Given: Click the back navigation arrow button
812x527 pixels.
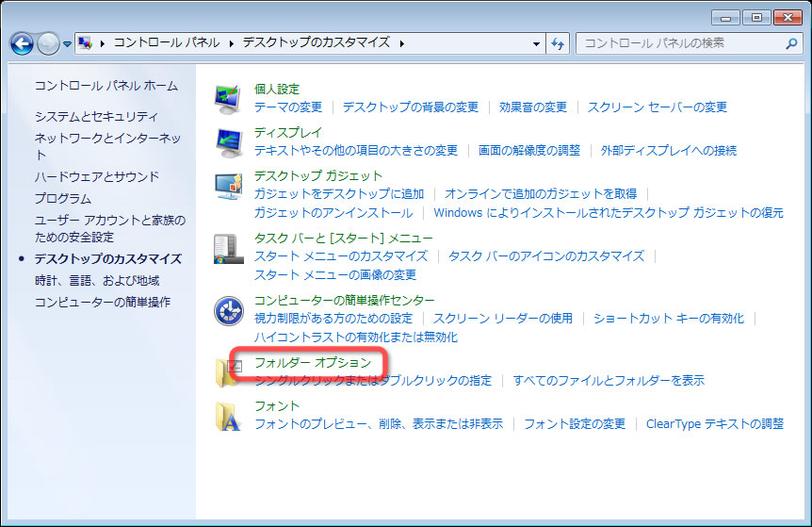Looking at the screenshot, I should [23, 43].
